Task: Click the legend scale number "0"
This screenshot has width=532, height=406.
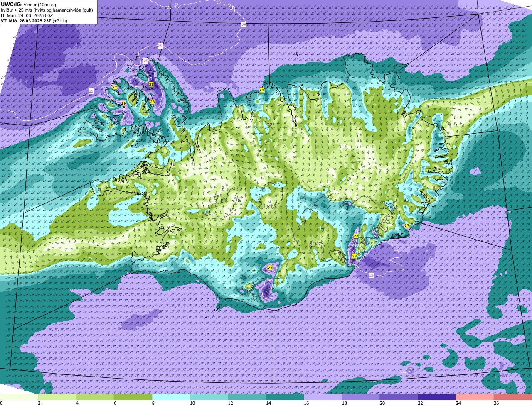Action: (1, 403)
